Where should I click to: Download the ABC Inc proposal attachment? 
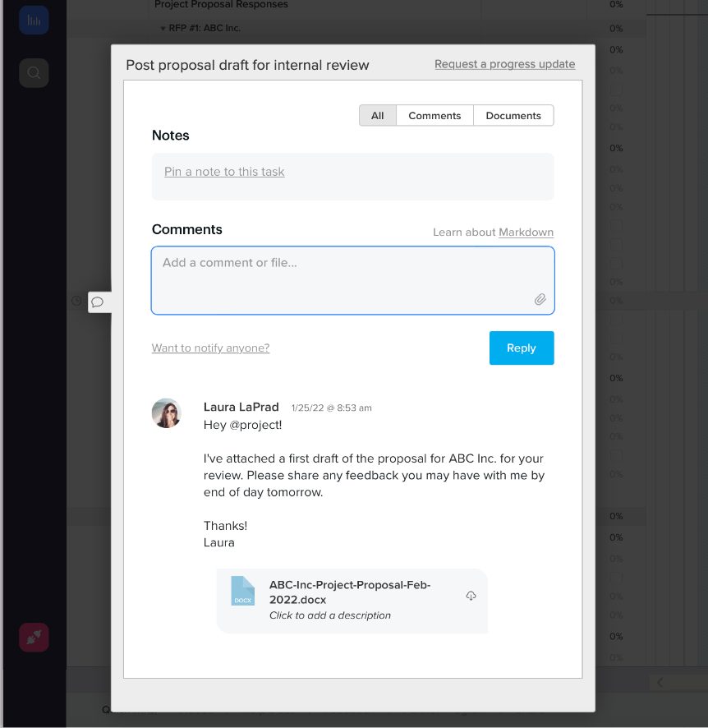click(471, 595)
